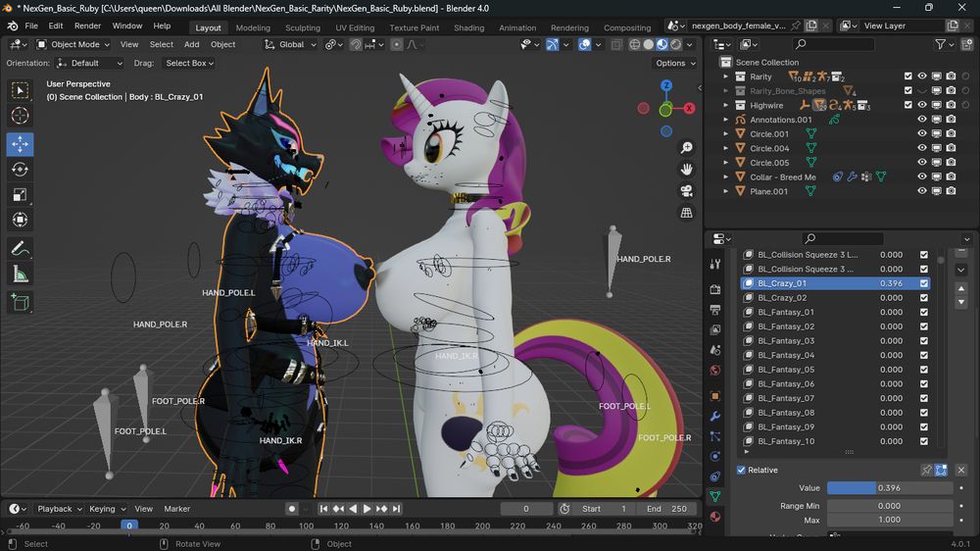Open the Output properties tab

click(715, 310)
